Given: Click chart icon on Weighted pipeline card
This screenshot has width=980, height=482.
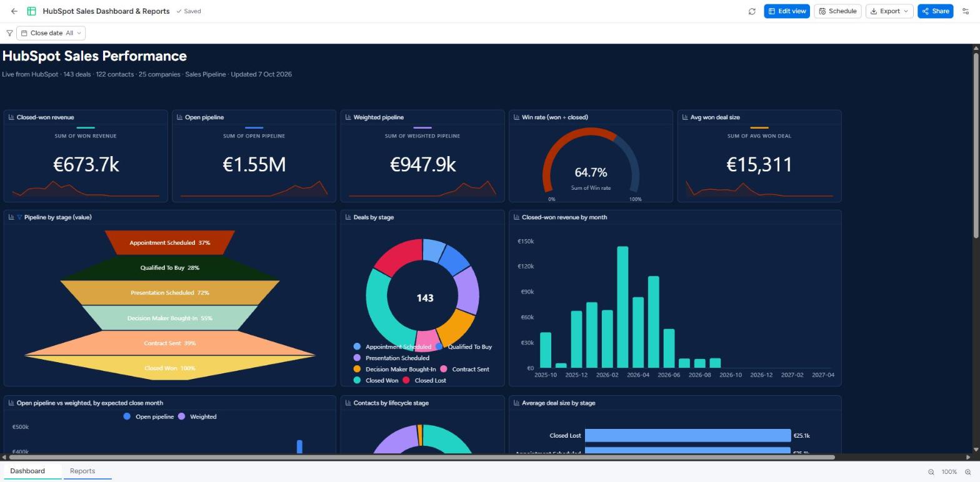Looking at the screenshot, I should click(348, 117).
